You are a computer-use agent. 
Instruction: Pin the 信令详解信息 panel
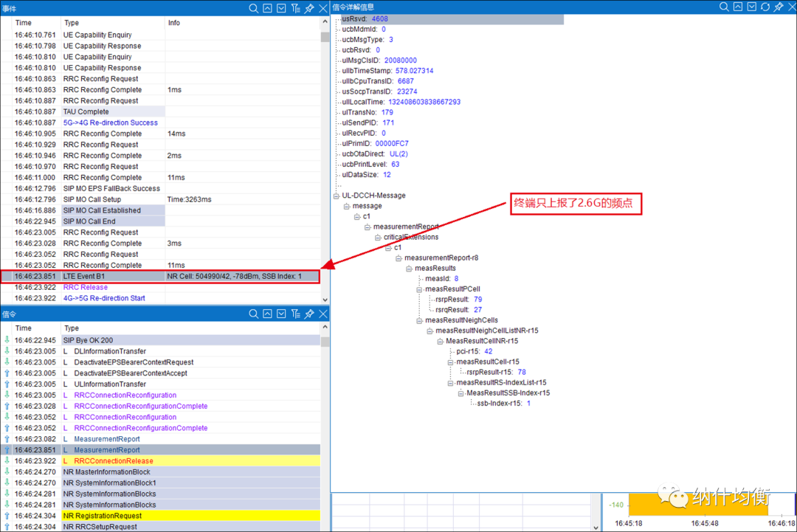(779, 7)
